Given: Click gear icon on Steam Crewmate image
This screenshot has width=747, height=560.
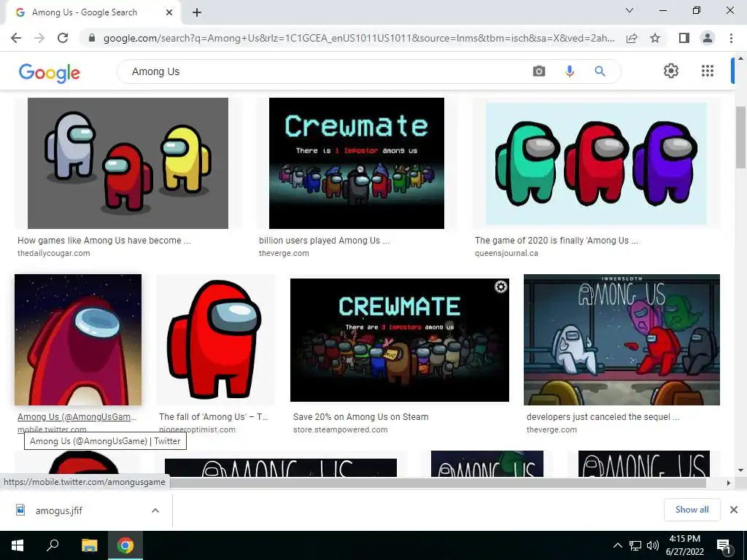Looking at the screenshot, I should click(500, 287).
